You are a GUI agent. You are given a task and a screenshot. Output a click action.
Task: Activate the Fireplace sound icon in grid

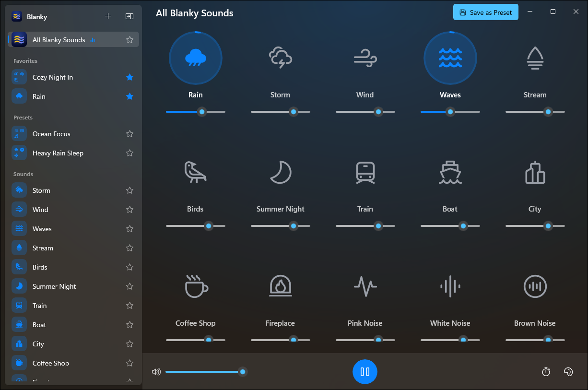(x=281, y=286)
